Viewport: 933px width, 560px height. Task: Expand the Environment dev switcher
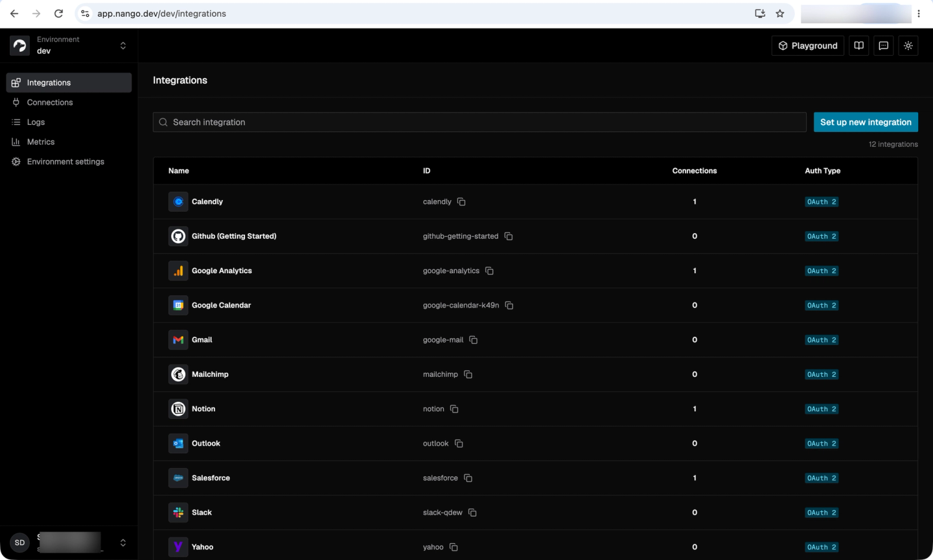pos(123,45)
